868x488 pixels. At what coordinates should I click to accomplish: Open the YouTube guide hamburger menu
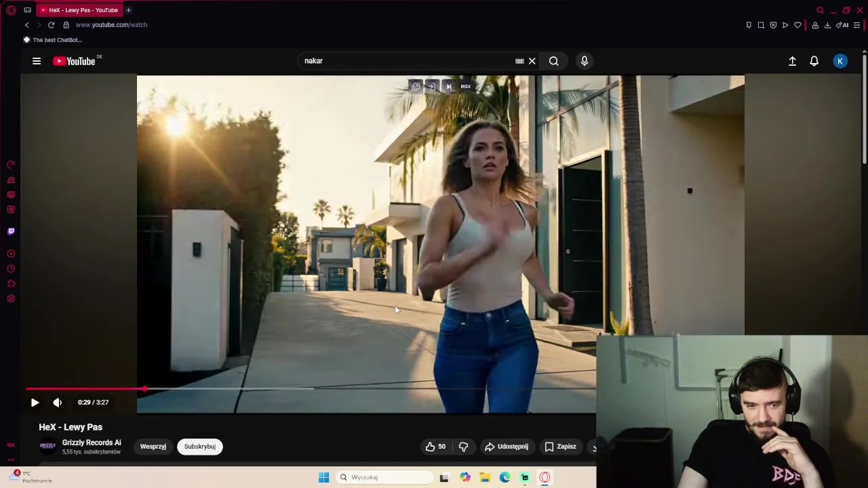point(37,61)
